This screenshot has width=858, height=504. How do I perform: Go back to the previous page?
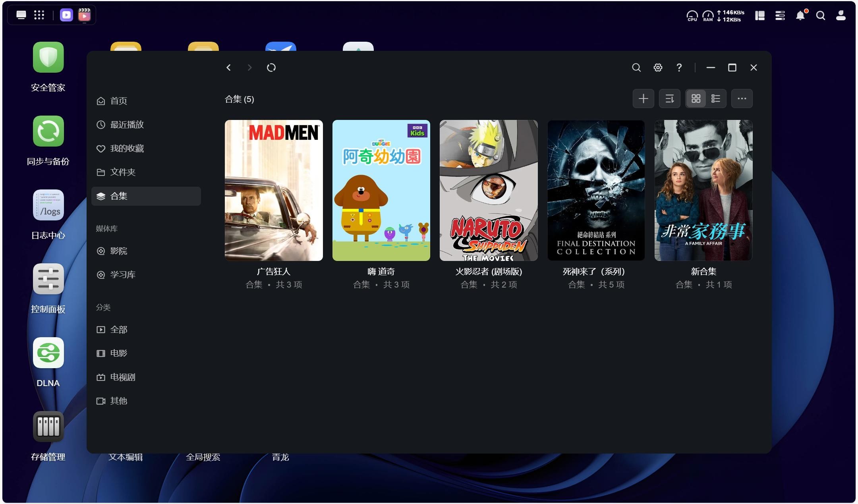228,68
